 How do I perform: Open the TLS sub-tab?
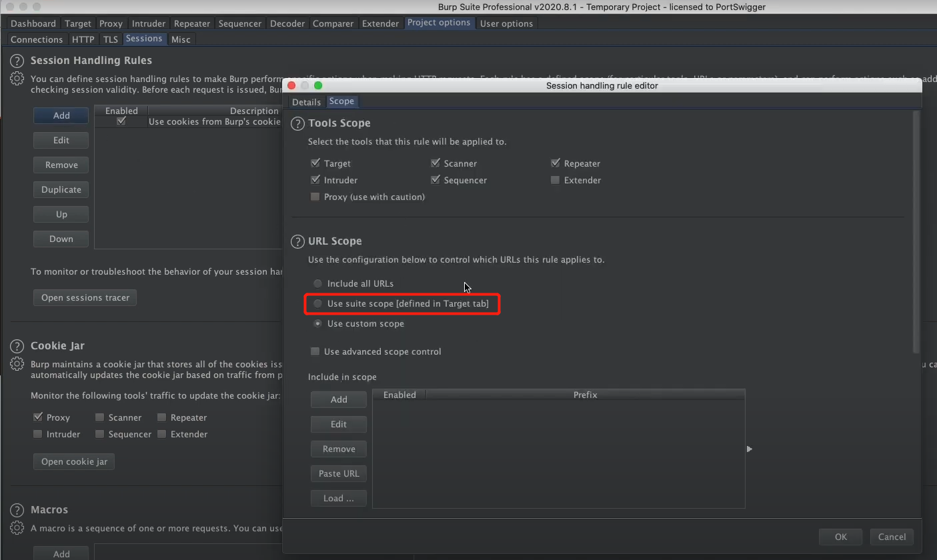click(x=111, y=39)
